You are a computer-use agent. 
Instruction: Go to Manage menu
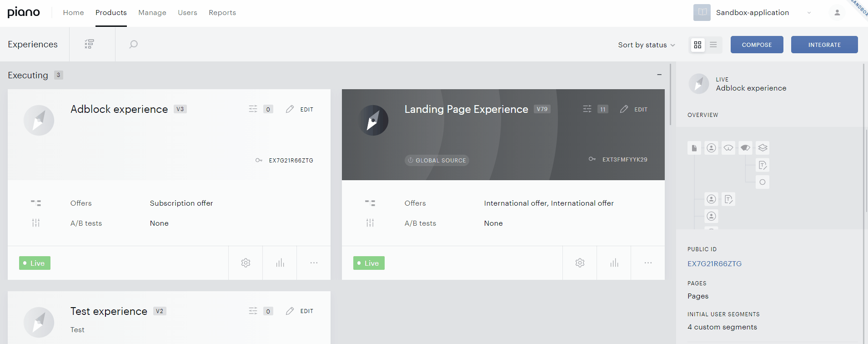[152, 13]
